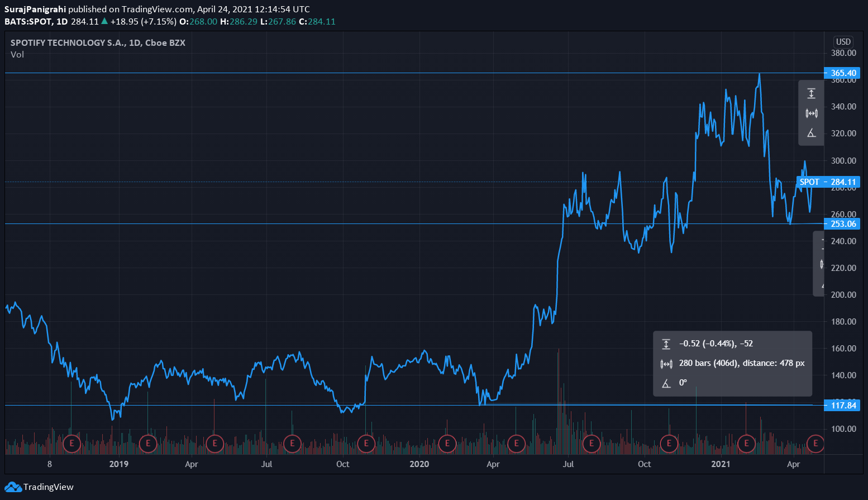Screen dimensions: 868x500
Task: Open earnings marker E just after Apr 2020
Action: click(516, 444)
